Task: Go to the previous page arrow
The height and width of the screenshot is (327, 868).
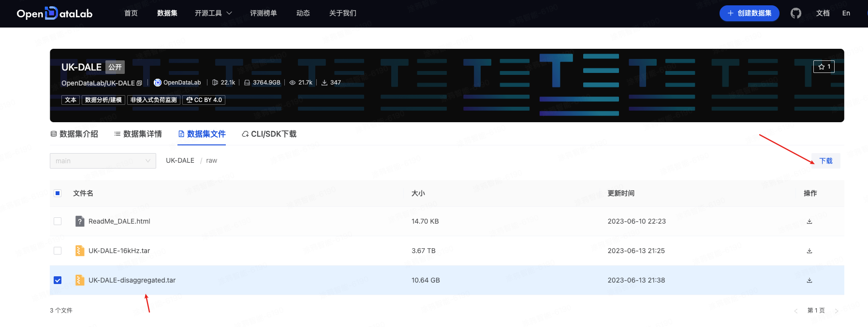Action: pyautogui.click(x=795, y=311)
